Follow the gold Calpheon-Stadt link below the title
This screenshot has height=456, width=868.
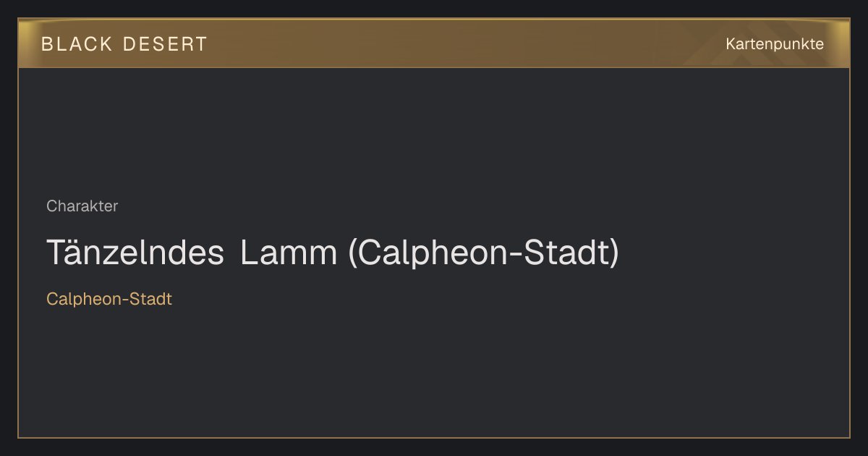point(109,299)
